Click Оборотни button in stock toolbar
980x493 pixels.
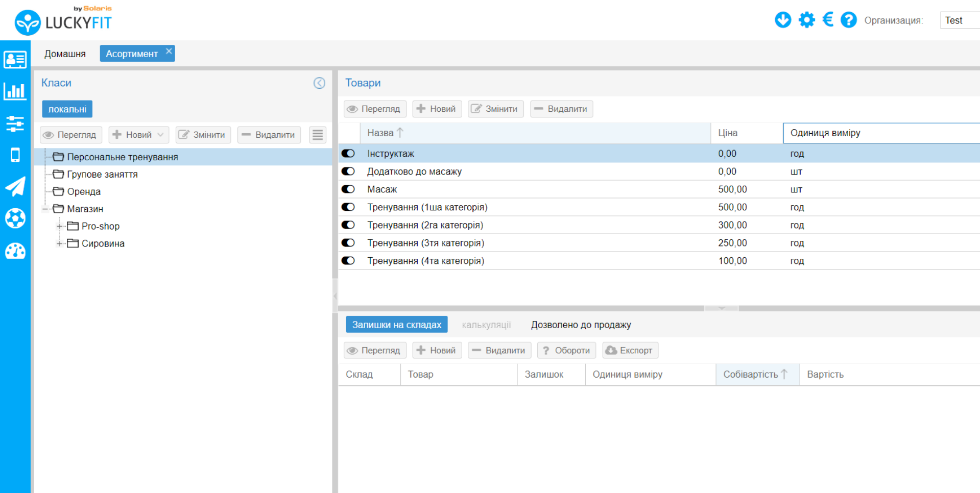567,350
